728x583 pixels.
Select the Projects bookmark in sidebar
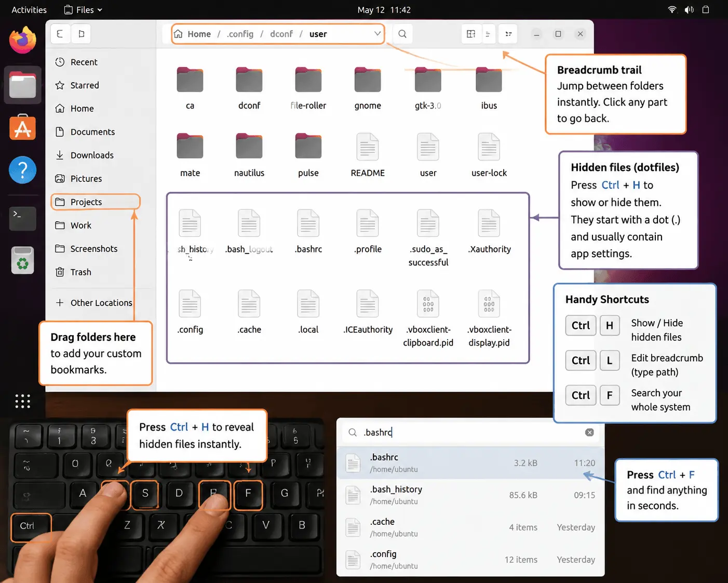click(x=96, y=202)
